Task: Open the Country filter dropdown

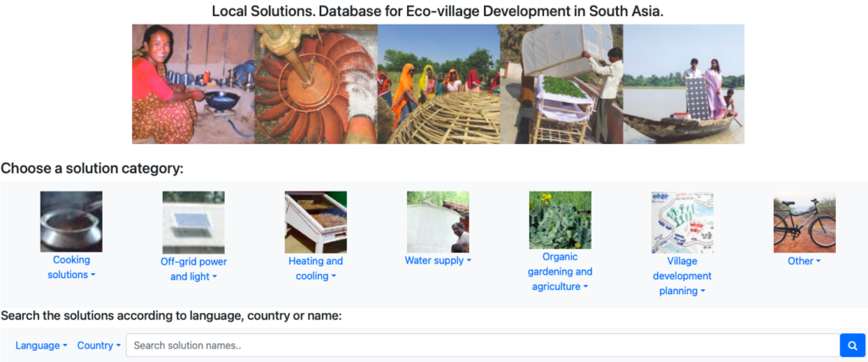Action: click(99, 345)
